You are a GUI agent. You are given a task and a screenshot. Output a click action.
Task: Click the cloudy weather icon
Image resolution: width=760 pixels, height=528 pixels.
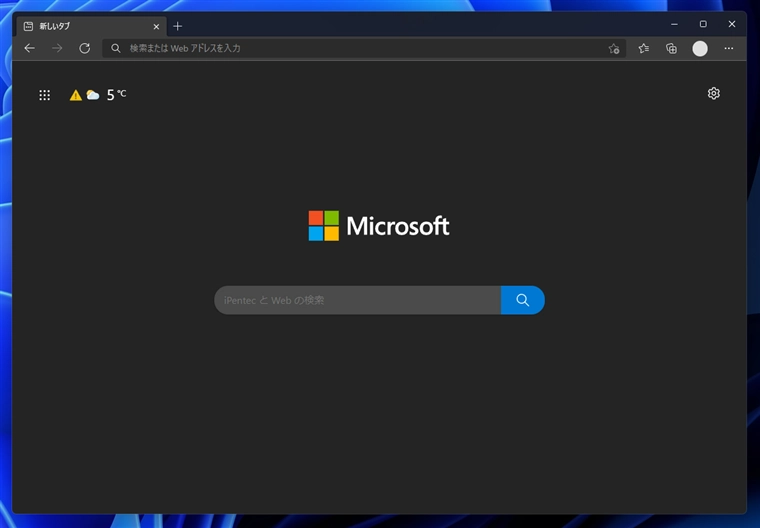click(93, 95)
